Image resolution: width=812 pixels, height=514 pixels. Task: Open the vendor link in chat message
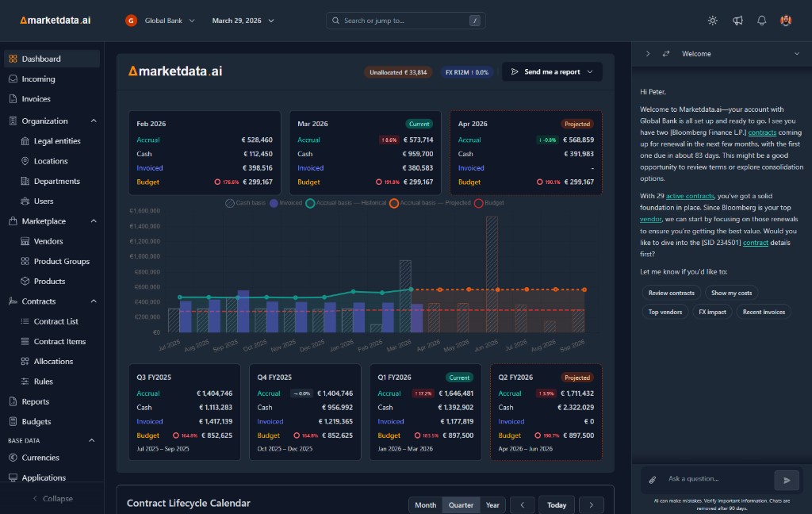pyautogui.click(x=650, y=219)
